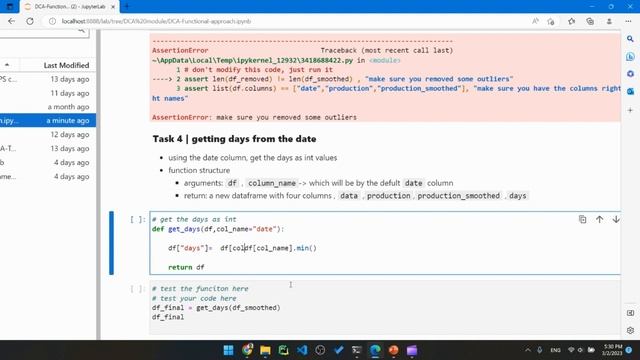Click the Task 4 heading
640x360 pixels.
(x=234, y=139)
